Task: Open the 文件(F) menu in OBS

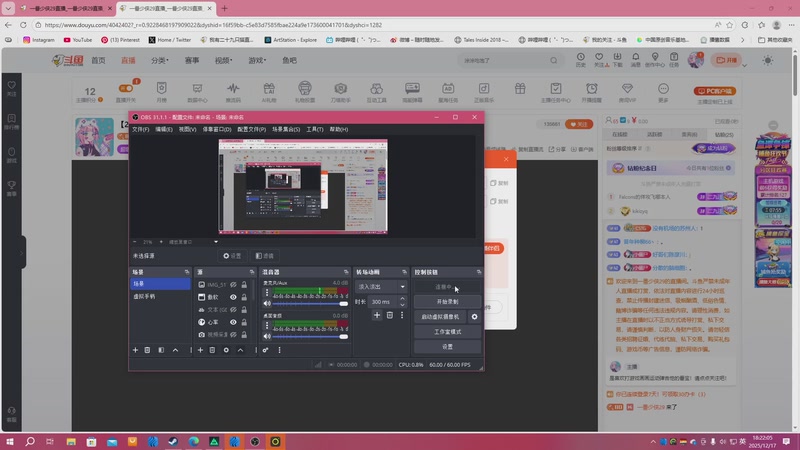Action: tap(141, 129)
